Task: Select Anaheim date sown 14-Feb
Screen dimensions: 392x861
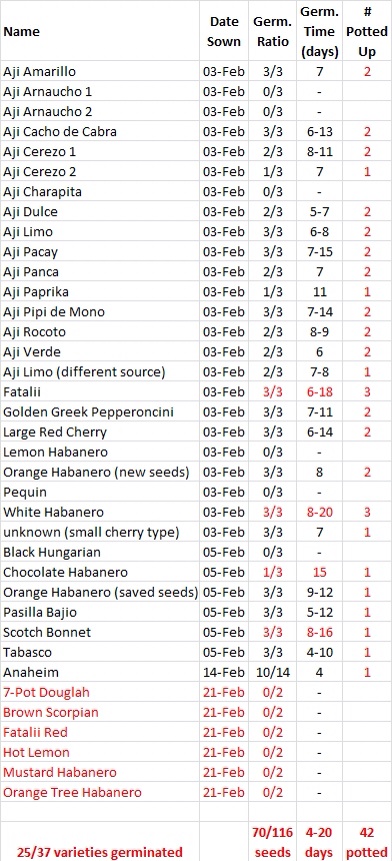Action: 224,672
